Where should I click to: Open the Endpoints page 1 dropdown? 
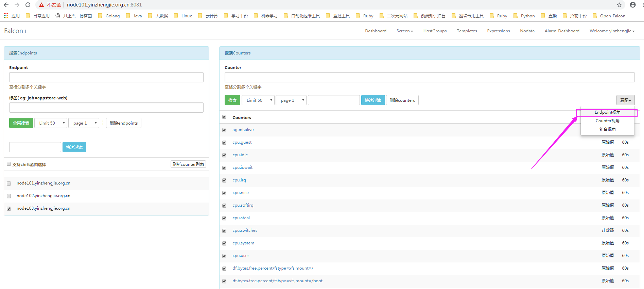[x=84, y=123]
